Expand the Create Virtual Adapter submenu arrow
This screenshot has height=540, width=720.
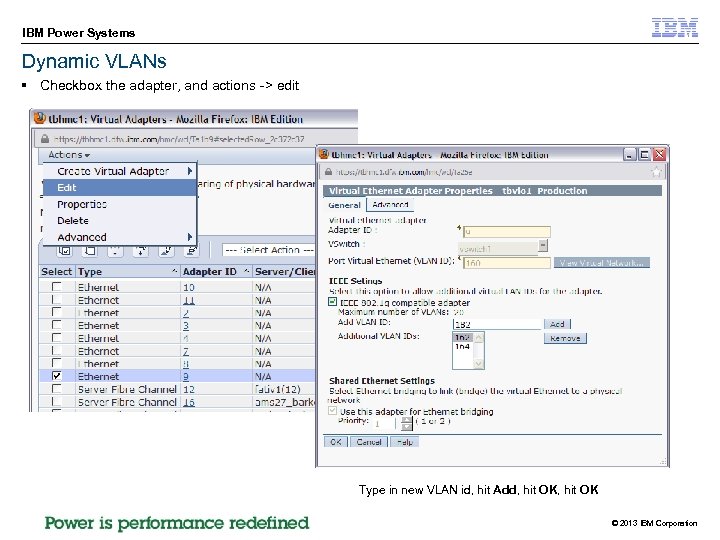tap(190, 171)
